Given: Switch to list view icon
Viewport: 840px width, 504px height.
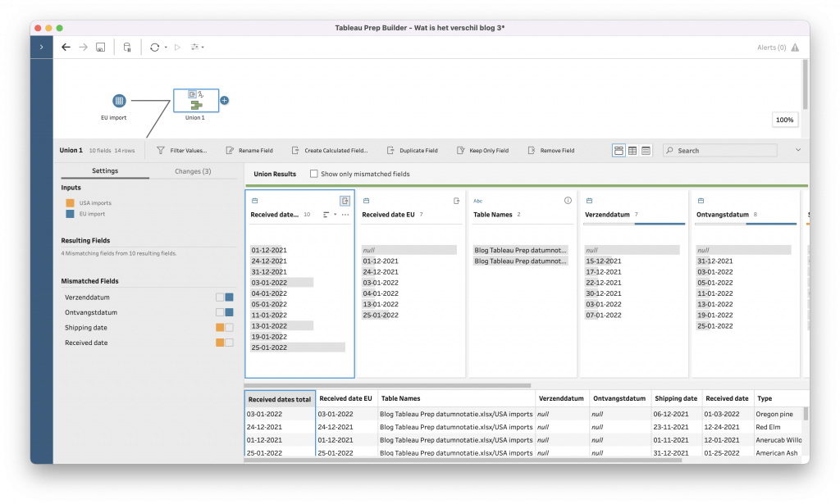Looking at the screenshot, I should (646, 151).
